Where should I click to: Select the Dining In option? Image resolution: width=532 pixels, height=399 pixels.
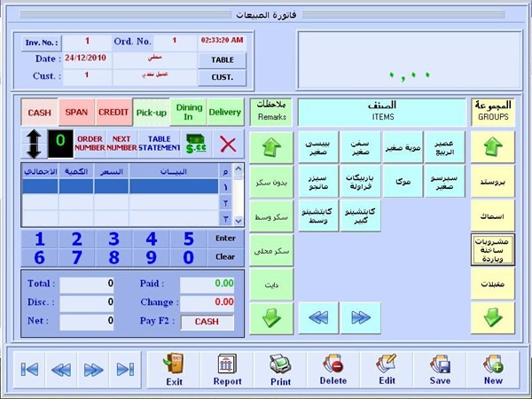point(188,113)
